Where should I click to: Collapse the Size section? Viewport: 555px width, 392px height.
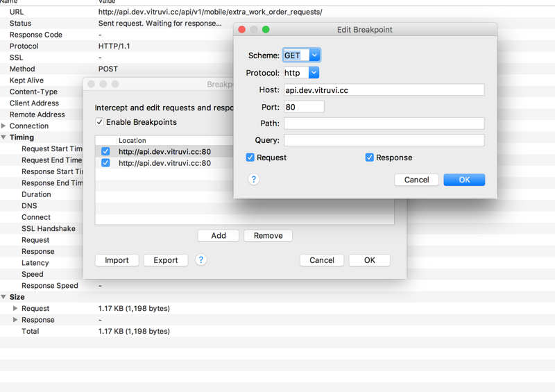(3, 297)
